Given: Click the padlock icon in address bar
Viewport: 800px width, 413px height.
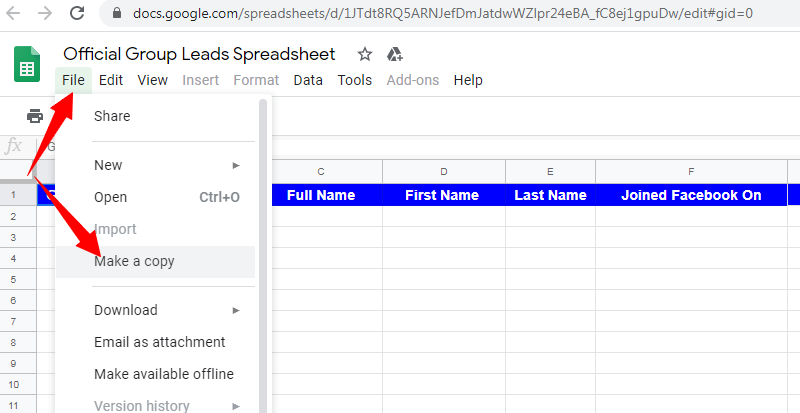Looking at the screenshot, I should (x=119, y=15).
